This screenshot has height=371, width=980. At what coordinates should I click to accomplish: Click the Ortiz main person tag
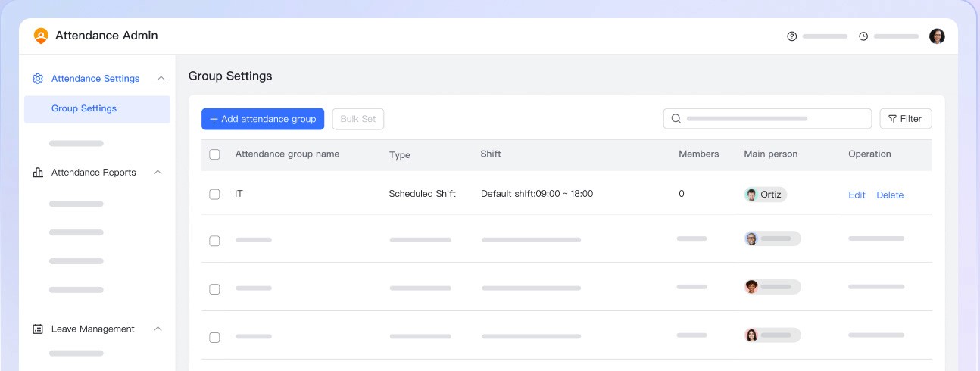[766, 195]
